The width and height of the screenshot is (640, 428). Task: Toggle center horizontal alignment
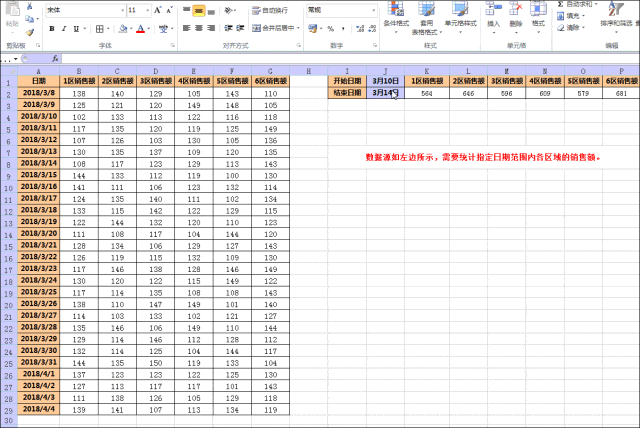199,28
